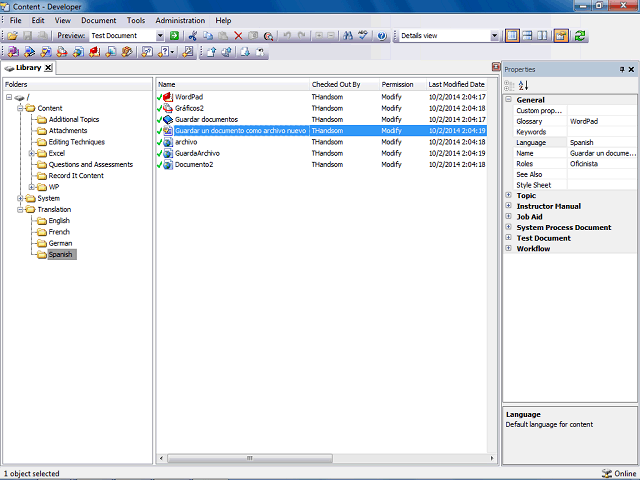Click the document list scroll left arrow
Screen dimensions: 640x480
point(161,458)
